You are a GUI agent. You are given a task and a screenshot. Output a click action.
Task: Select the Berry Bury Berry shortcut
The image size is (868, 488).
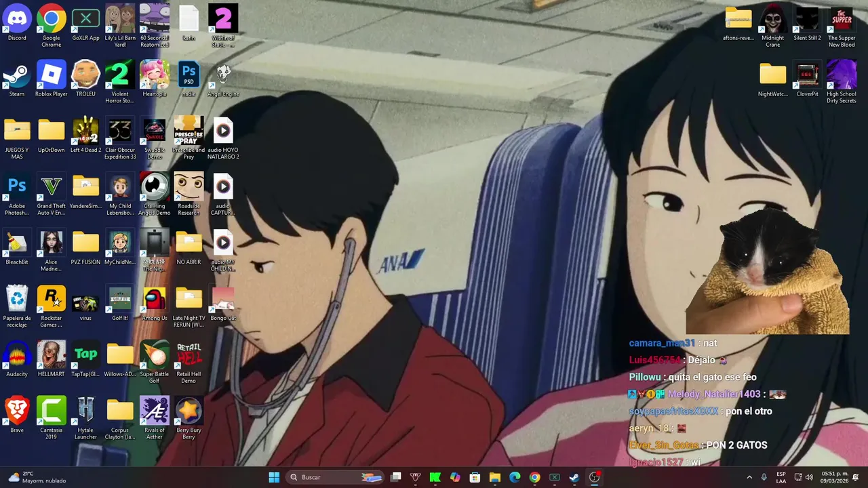[189, 419]
